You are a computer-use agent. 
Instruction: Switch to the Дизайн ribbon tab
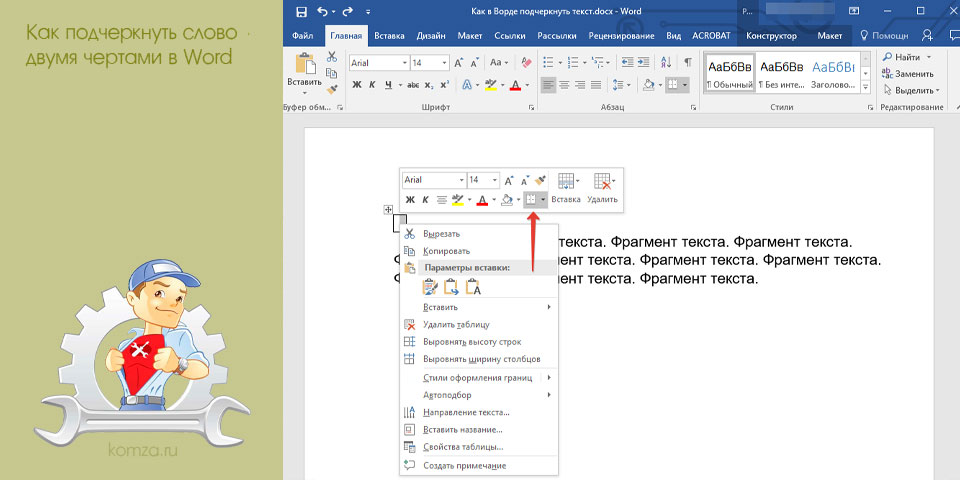tap(431, 36)
